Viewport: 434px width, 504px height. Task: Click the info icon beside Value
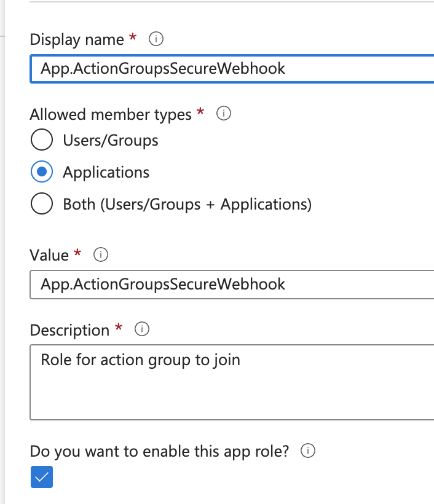(x=101, y=255)
